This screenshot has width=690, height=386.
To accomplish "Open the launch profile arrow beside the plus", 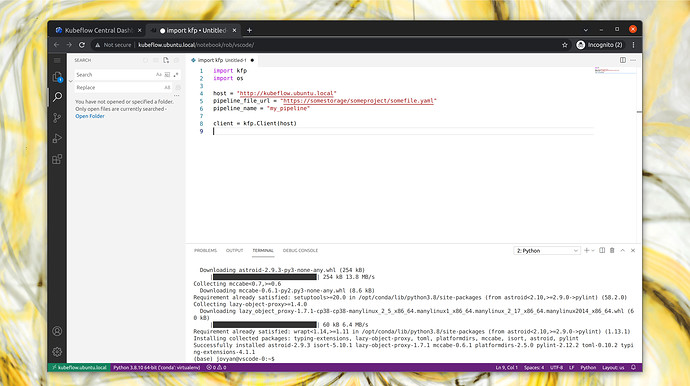I will [x=593, y=250].
